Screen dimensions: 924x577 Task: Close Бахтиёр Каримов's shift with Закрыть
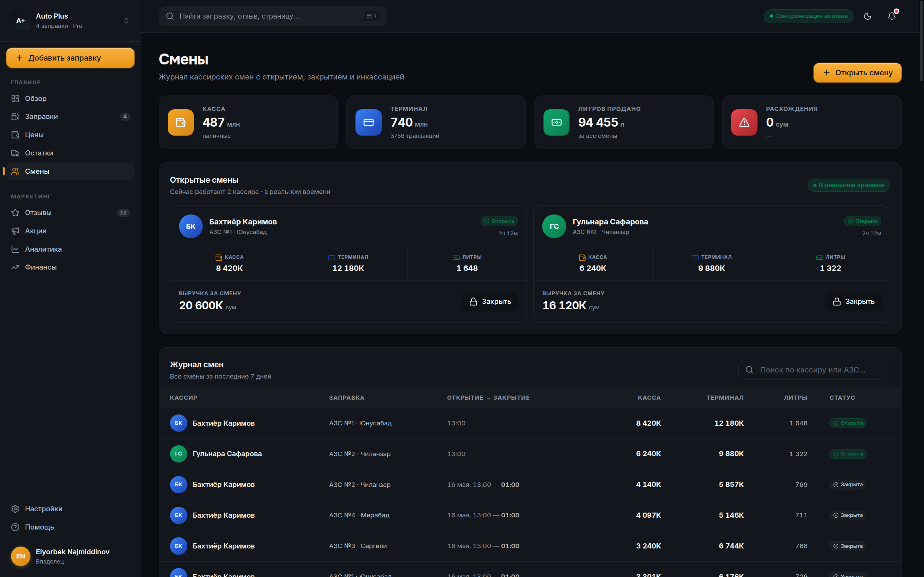490,301
